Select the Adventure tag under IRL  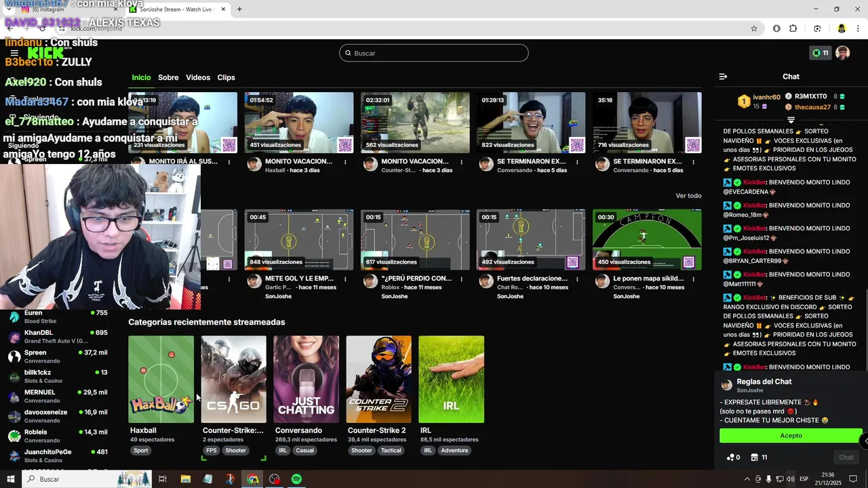pyautogui.click(x=454, y=451)
